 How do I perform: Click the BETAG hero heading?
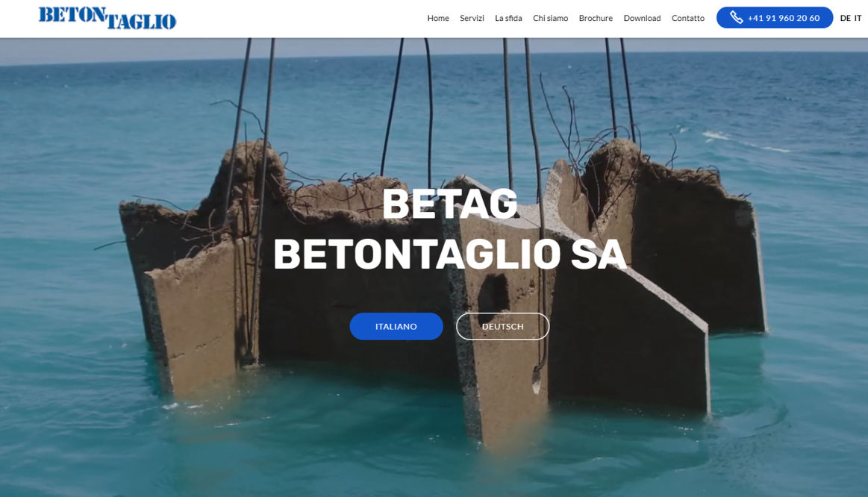point(449,204)
